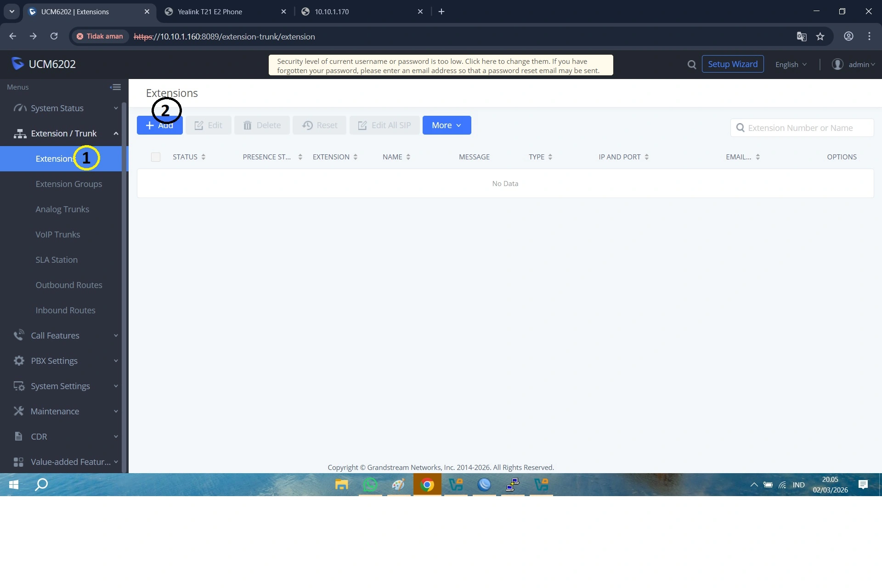
Task: Check the select-all checkbox in the table header
Action: [x=155, y=157]
